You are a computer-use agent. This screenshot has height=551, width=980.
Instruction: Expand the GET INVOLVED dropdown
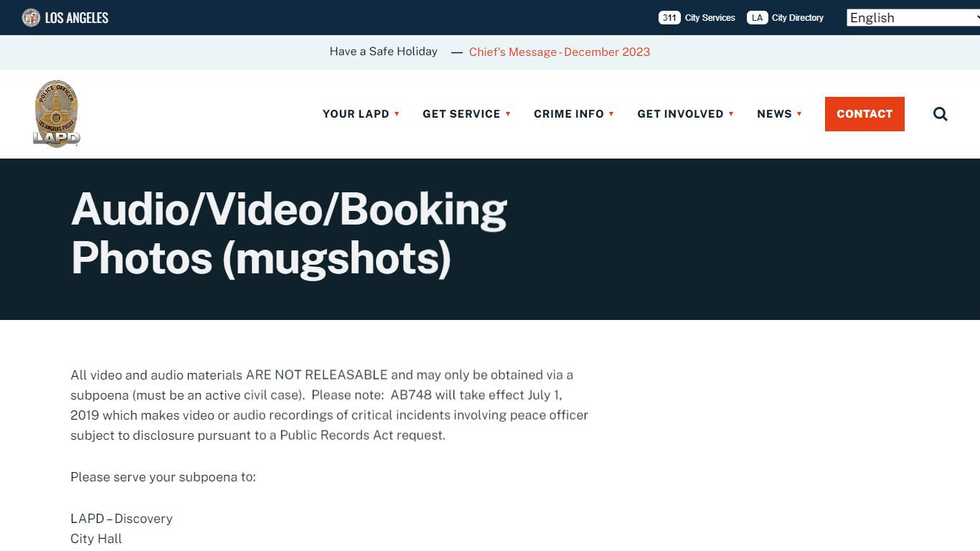tap(731, 113)
